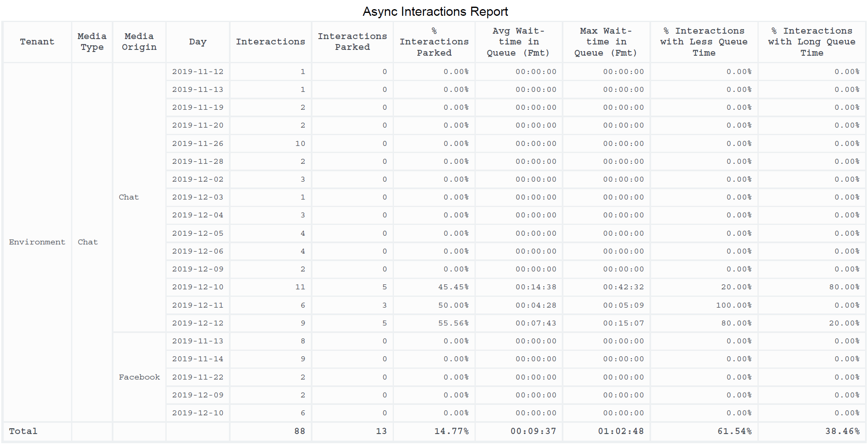Click the Tenant column header
Image resolution: width=868 pixels, height=444 pixels.
coord(37,42)
